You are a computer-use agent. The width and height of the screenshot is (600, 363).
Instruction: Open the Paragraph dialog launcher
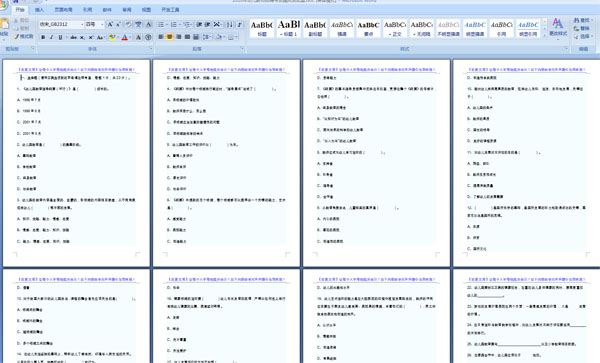point(242,49)
